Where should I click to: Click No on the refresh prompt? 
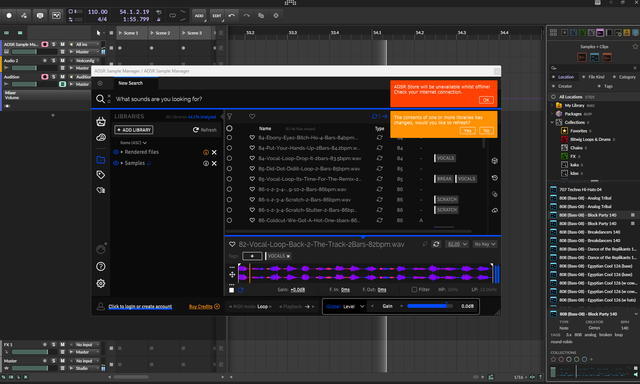tap(486, 131)
